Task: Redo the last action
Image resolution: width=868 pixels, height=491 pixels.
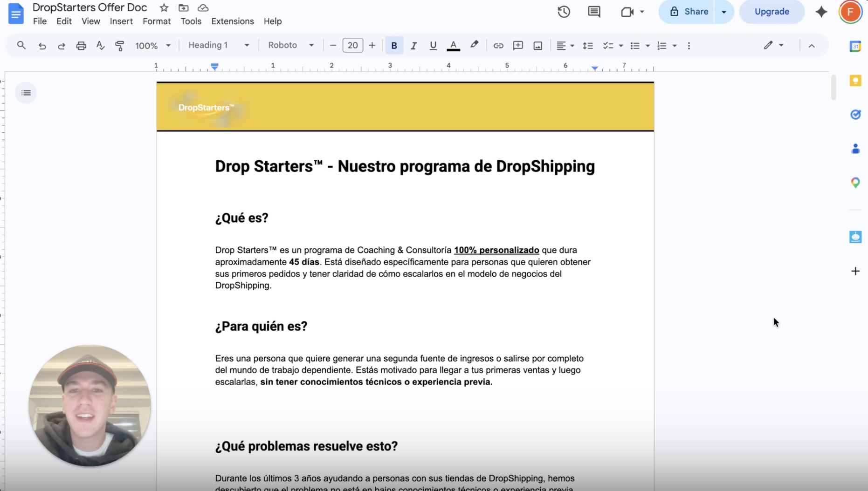Action: coord(61,46)
